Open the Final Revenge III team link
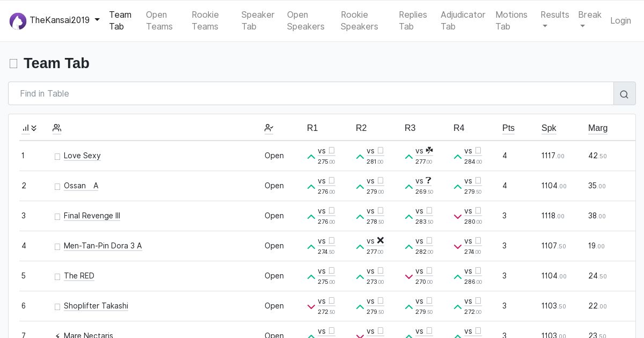 coord(92,216)
